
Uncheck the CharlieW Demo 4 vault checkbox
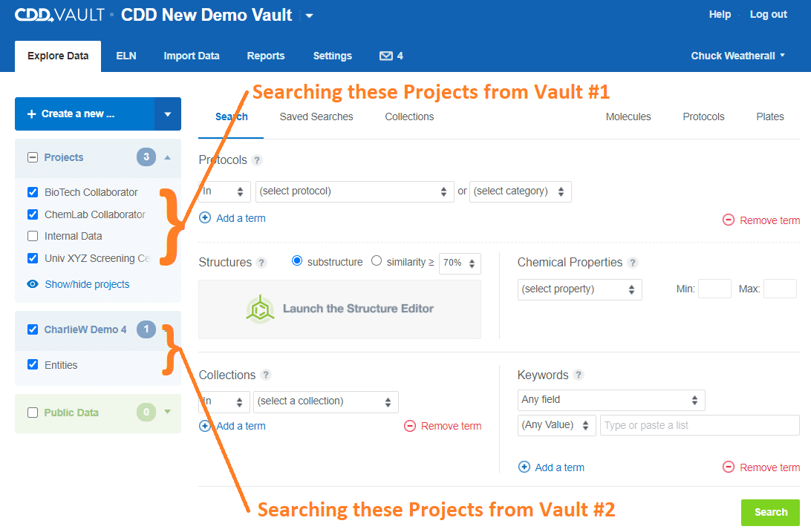33,329
